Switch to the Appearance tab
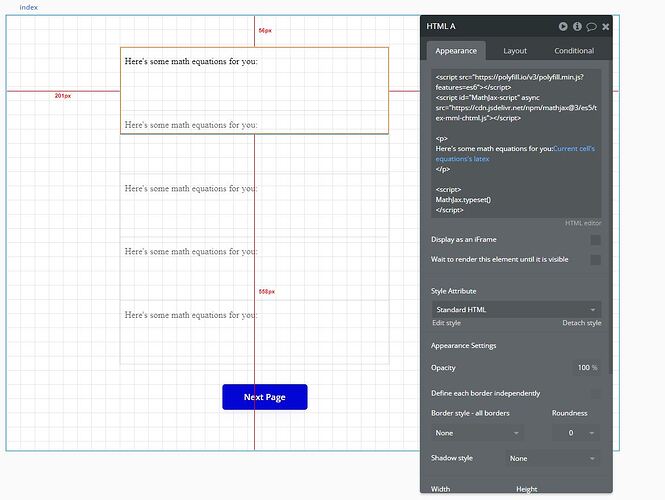The image size is (665, 500). (456, 51)
